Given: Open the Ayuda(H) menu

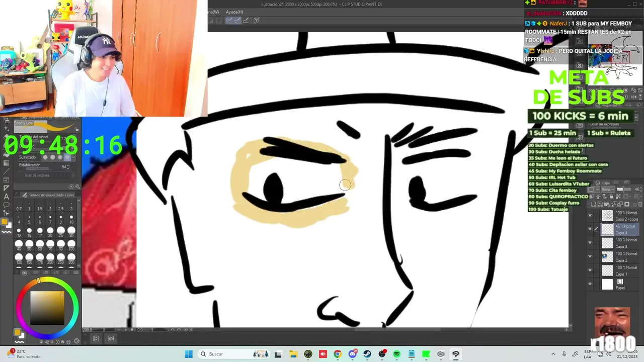Looking at the screenshot, I should click(x=234, y=12).
